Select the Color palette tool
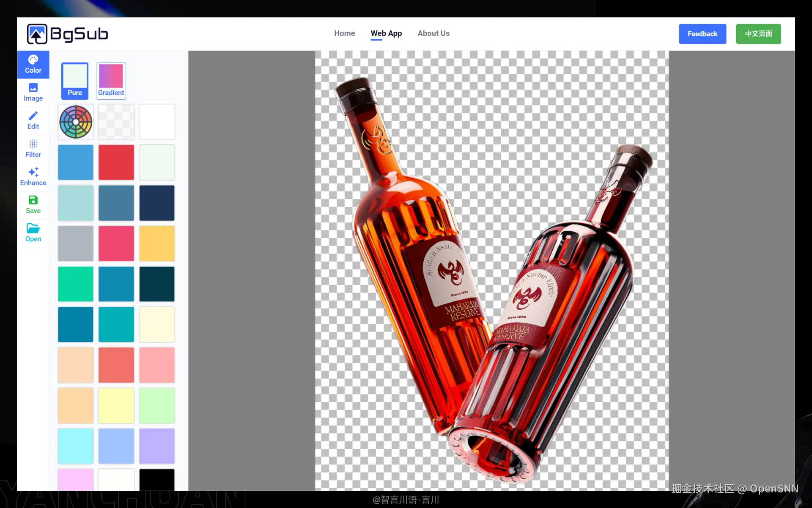This screenshot has height=508, width=812. (33, 64)
